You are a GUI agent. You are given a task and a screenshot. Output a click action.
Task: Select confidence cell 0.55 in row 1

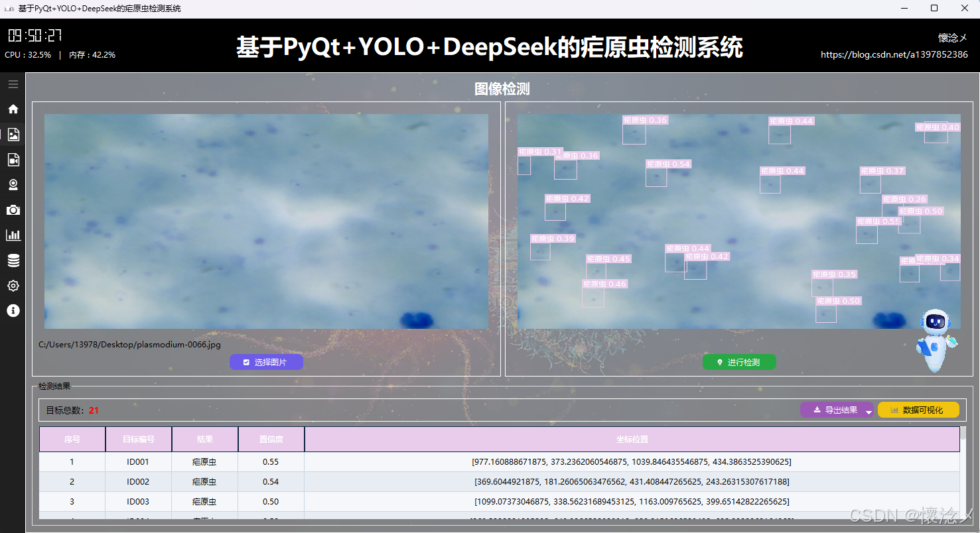(271, 462)
